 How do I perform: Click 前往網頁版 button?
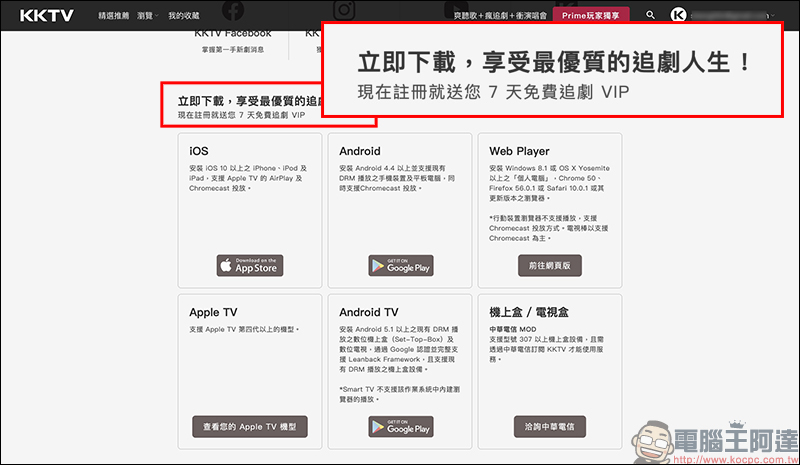click(x=549, y=265)
